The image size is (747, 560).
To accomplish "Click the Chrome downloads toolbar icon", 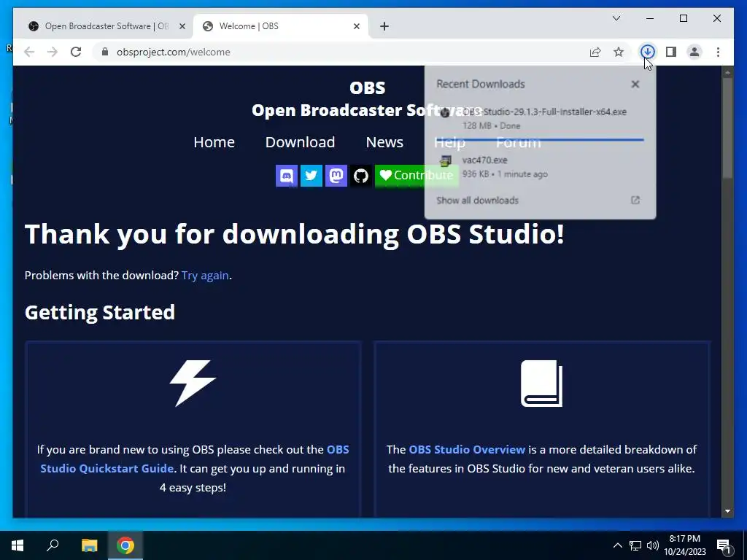I will [647, 52].
